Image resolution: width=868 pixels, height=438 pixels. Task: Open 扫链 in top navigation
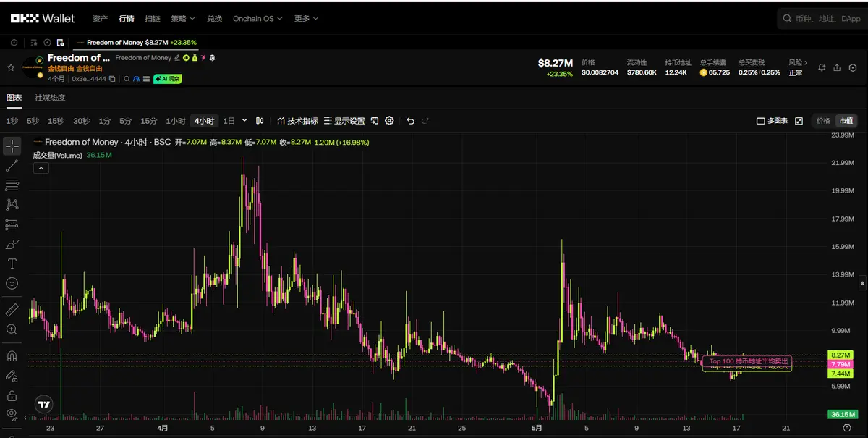153,18
